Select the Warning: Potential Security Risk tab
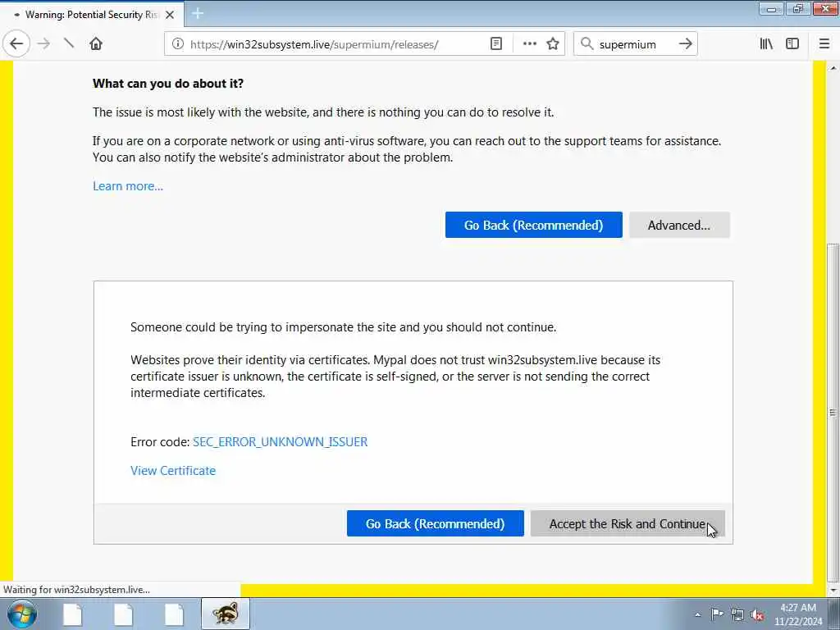840x630 pixels. (92, 15)
